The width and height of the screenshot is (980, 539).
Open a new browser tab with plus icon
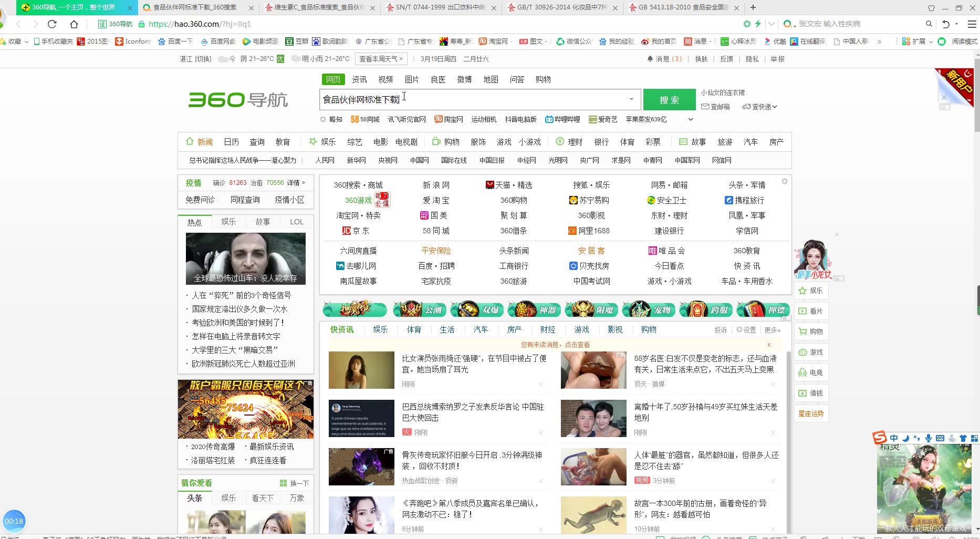pos(753,7)
